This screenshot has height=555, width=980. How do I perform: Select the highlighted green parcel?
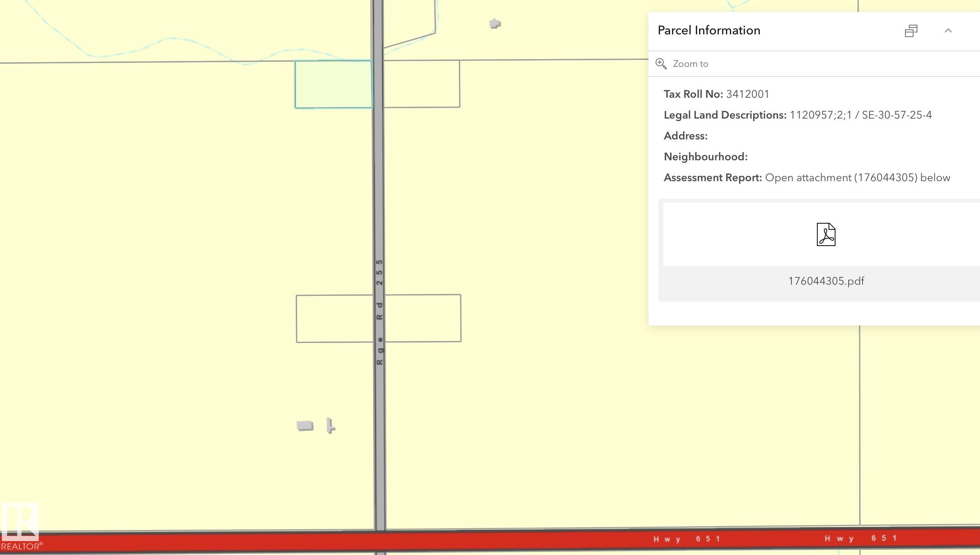click(333, 84)
